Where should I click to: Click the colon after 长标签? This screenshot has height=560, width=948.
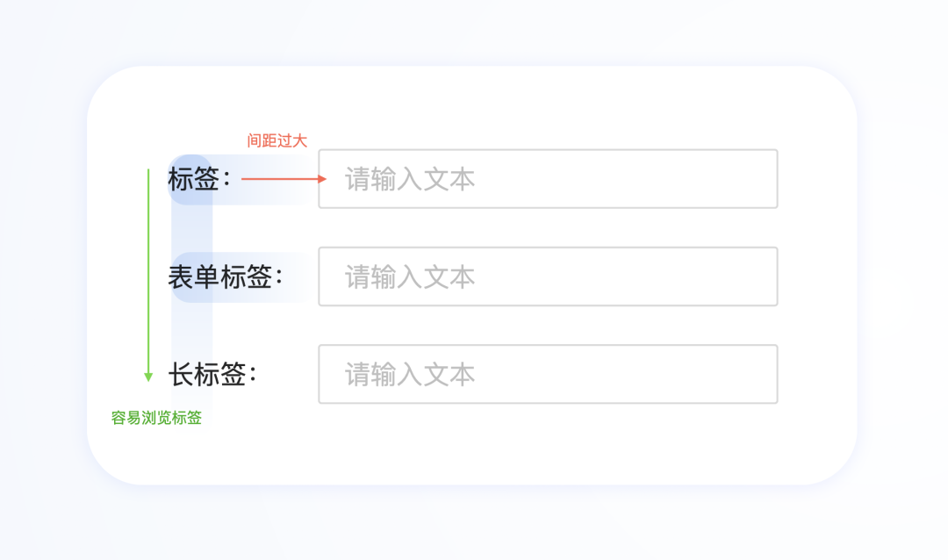[x=253, y=376]
